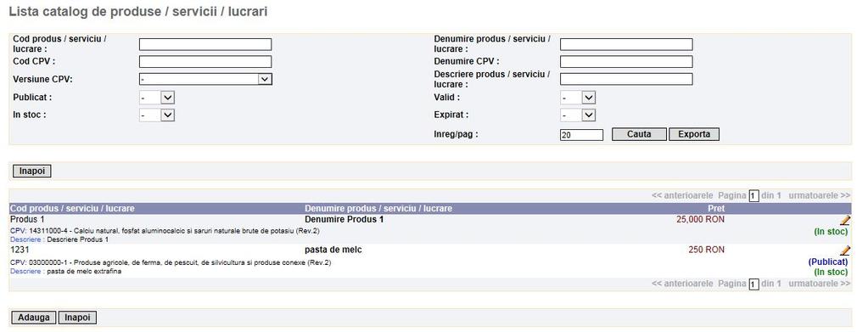868x332 pixels.
Task: Click the top 'urmatoarele >>' pagination link
Action: [820, 195]
